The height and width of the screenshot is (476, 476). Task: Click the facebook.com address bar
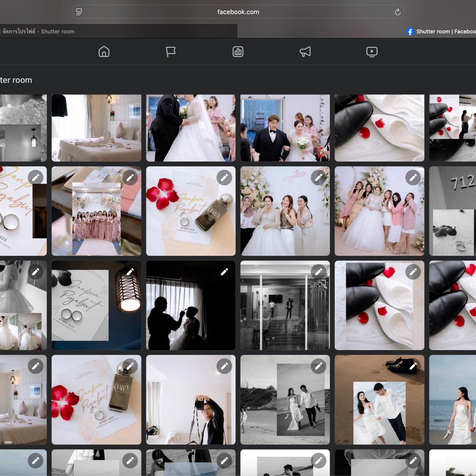(238, 12)
